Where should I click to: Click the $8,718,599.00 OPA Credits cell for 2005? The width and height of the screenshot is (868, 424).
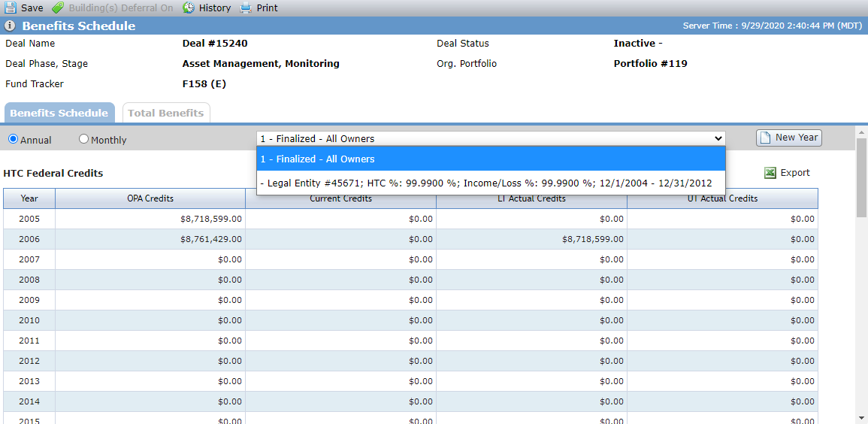tap(150, 219)
